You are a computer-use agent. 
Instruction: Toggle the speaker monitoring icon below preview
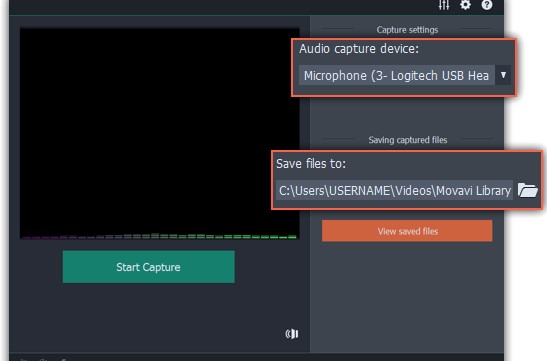click(x=292, y=334)
